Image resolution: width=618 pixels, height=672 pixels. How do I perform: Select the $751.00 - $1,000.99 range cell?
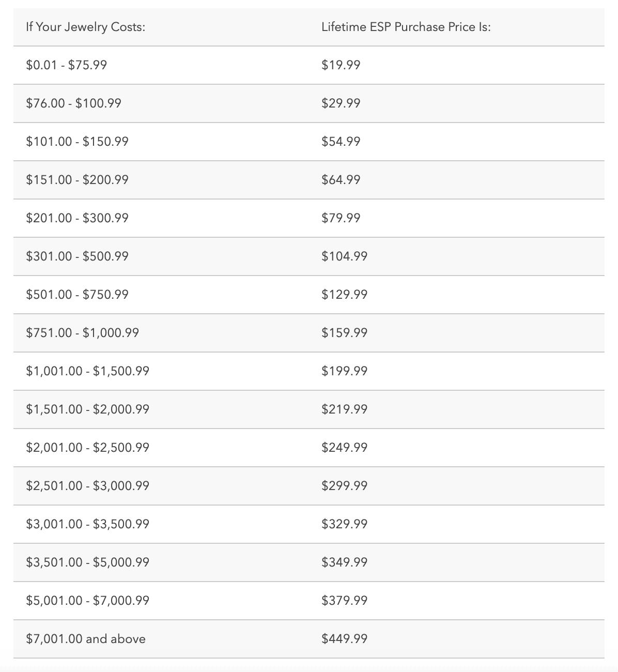83,333
